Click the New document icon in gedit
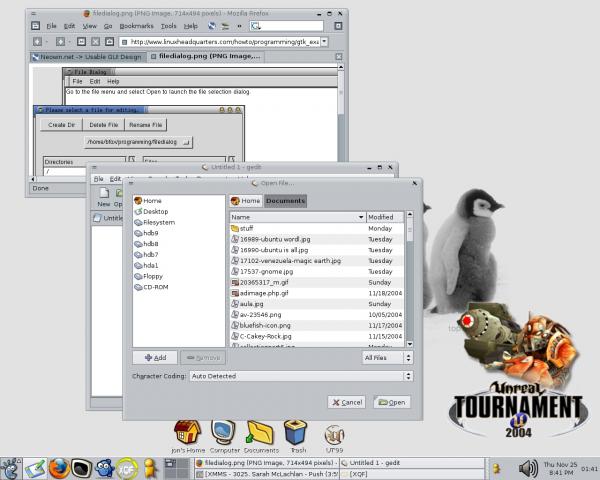Viewport: 600px width, 480px height. [x=104, y=197]
